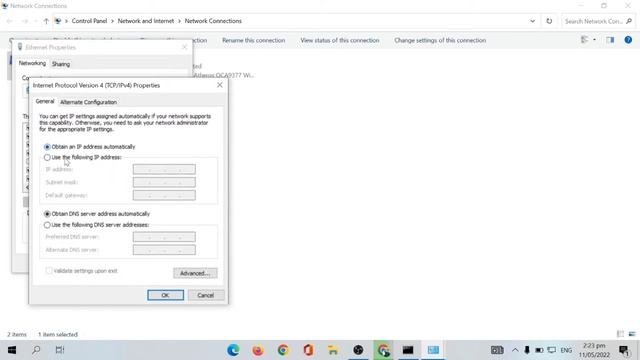Open the Windows Start menu
Image resolution: width=640 pixels, height=360 pixels.
click(12, 350)
